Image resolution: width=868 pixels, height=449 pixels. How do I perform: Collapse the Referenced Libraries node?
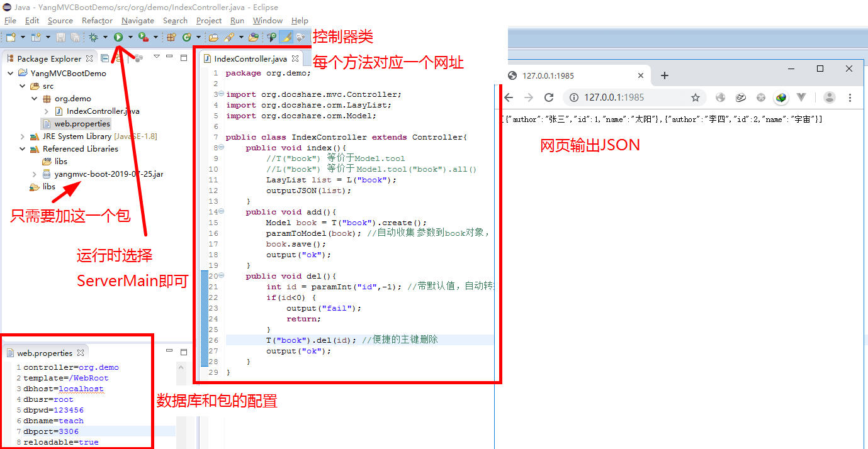[x=23, y=148]
